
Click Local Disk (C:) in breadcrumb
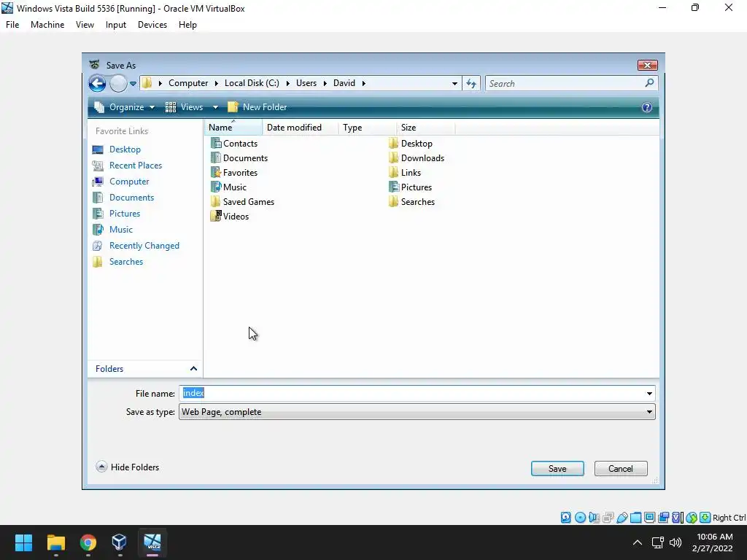pyautogui.click(x=252, y=83)
